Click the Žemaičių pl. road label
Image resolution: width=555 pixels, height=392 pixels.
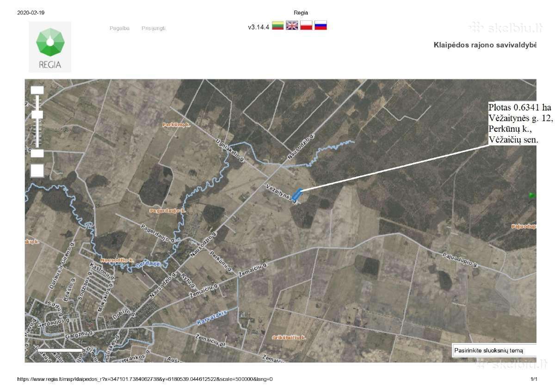(x=210, y=341)
